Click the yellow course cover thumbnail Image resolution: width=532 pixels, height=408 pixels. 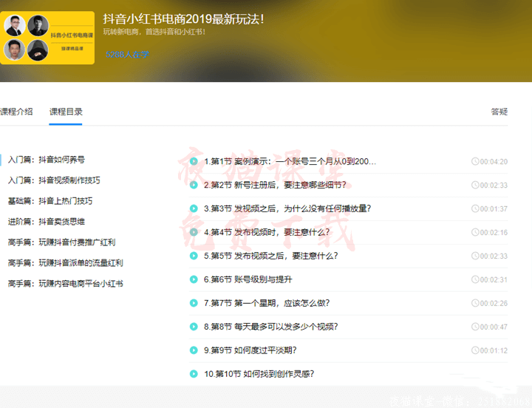(x=47, y=38)
